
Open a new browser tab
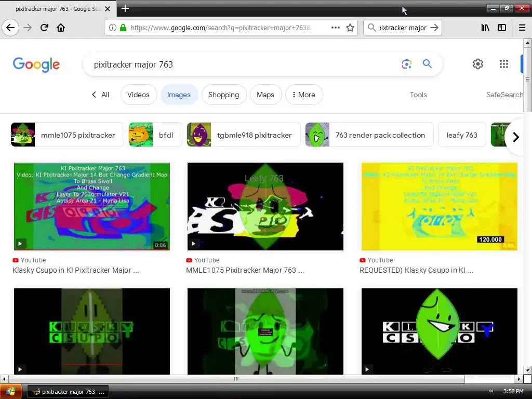(125, 8)
